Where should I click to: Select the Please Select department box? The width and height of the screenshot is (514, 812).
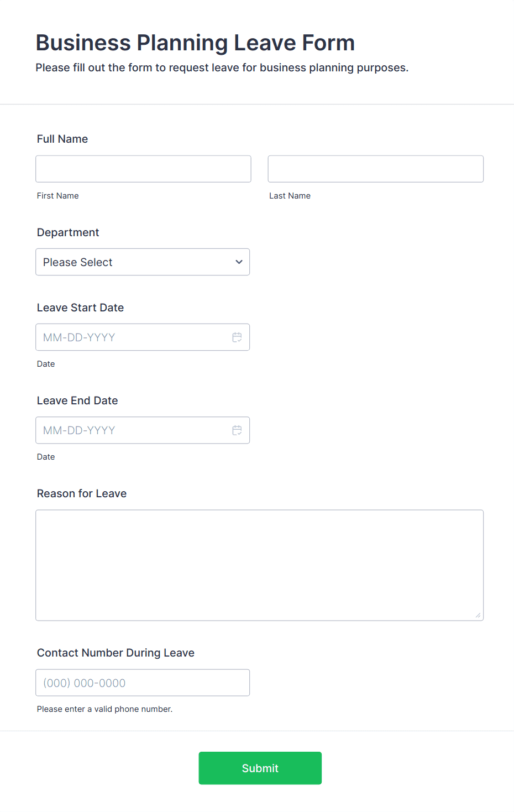click(x=143, y=262)
